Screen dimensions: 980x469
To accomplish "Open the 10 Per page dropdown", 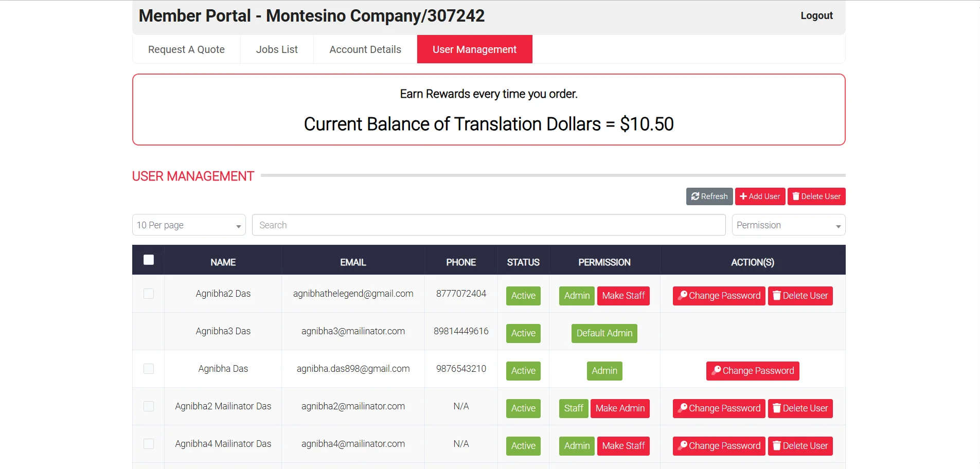I will point(189,225).
